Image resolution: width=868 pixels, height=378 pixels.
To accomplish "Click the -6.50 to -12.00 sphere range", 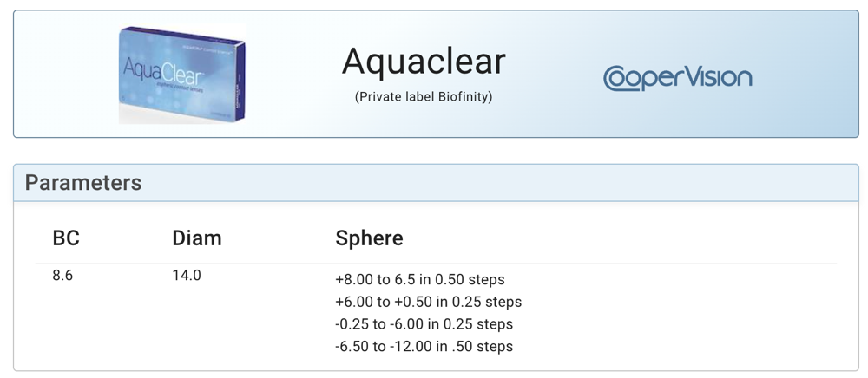I will pyautogui.click(x=424, y=347).
